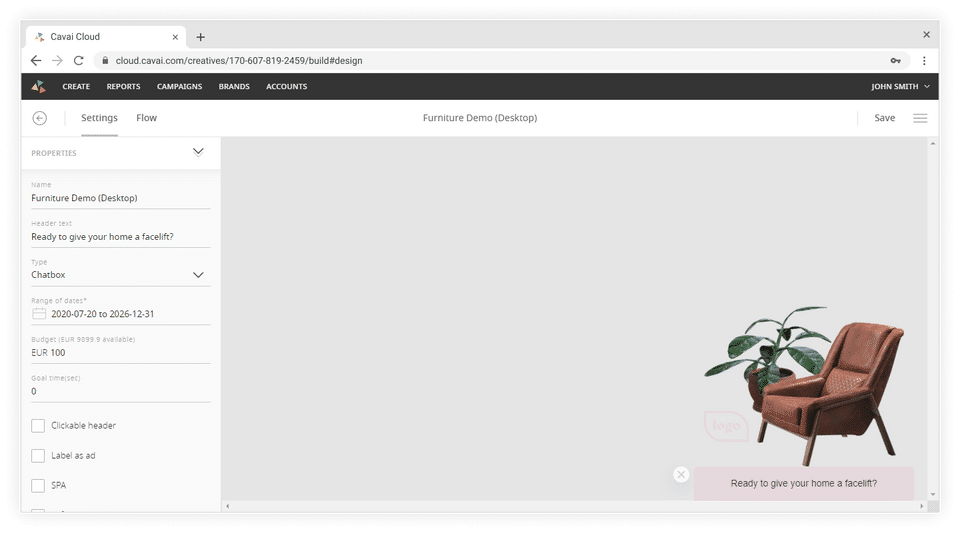Click the horizontal scrollbar right arrow
This screenshot has width=960, height=533.
921,507
